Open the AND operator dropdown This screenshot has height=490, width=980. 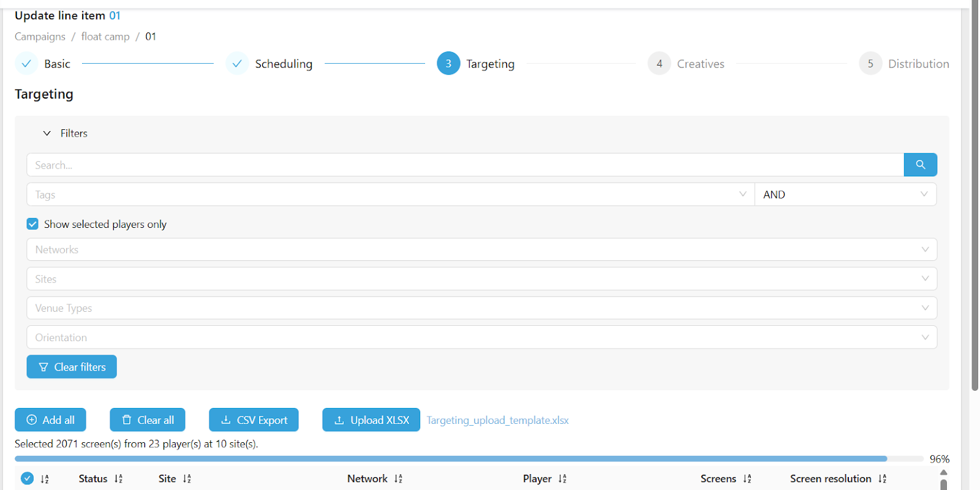pos(845,195)
